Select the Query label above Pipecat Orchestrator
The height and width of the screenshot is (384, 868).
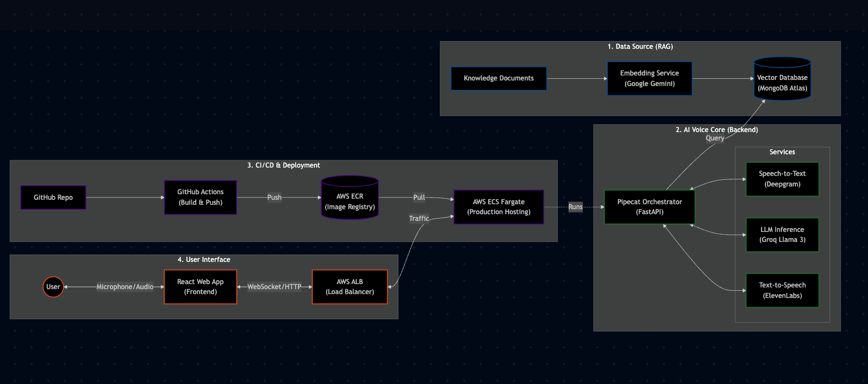[714, 138]
